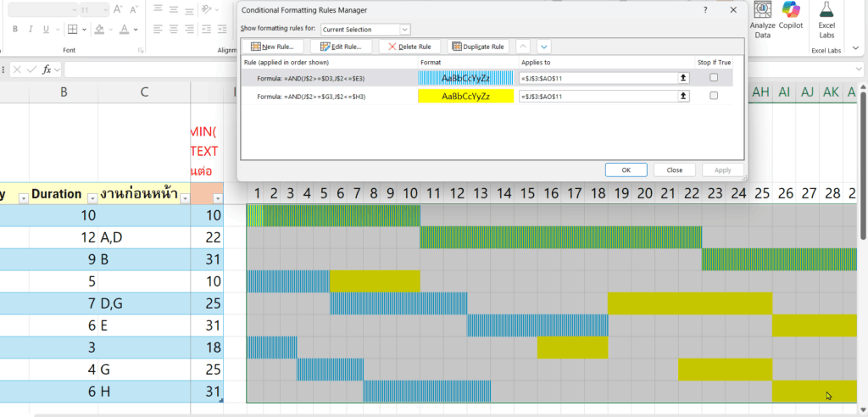868x417 pixels.
Task: Center text horizontally in the ribbon
Action: coord(173,29)
